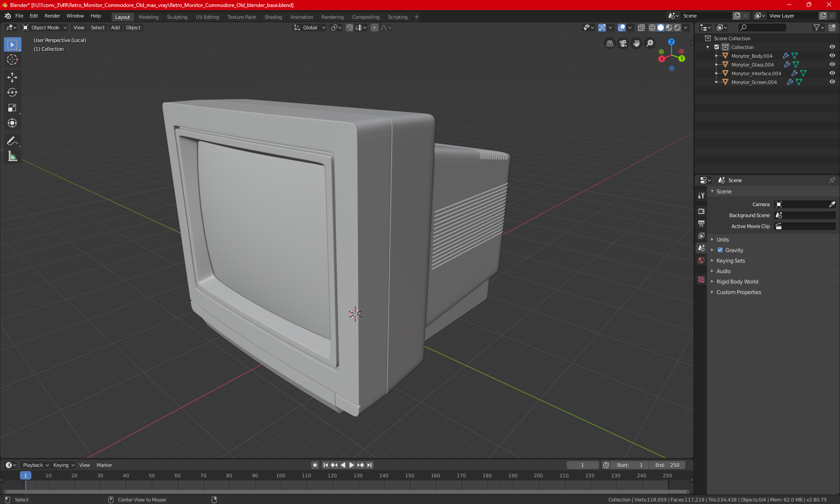Jump to the first frame

[325, 465]
